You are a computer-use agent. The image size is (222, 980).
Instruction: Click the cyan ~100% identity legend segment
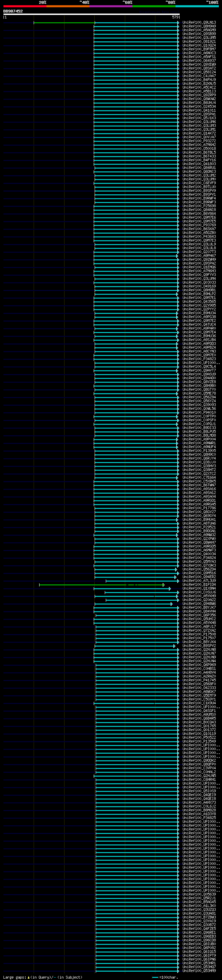click(197, 6)
